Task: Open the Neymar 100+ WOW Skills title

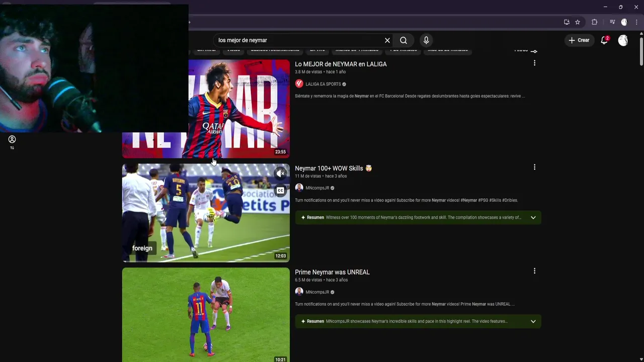Action: [333, 168]
